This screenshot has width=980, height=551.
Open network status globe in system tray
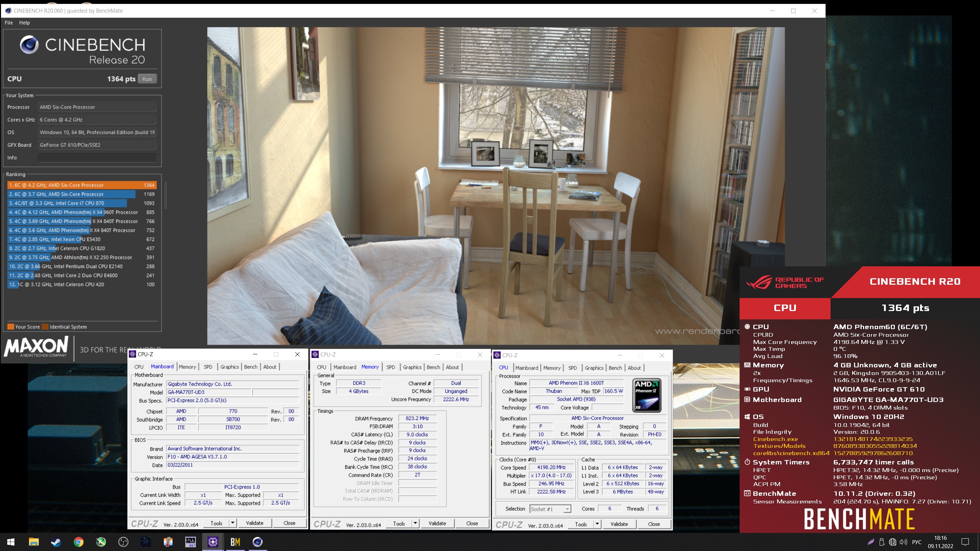coord(893,542)
